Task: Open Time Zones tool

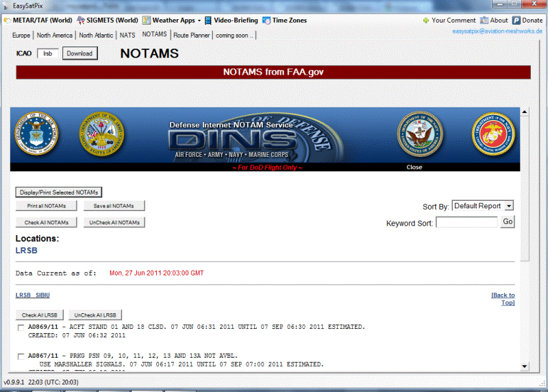Action: 289,21
